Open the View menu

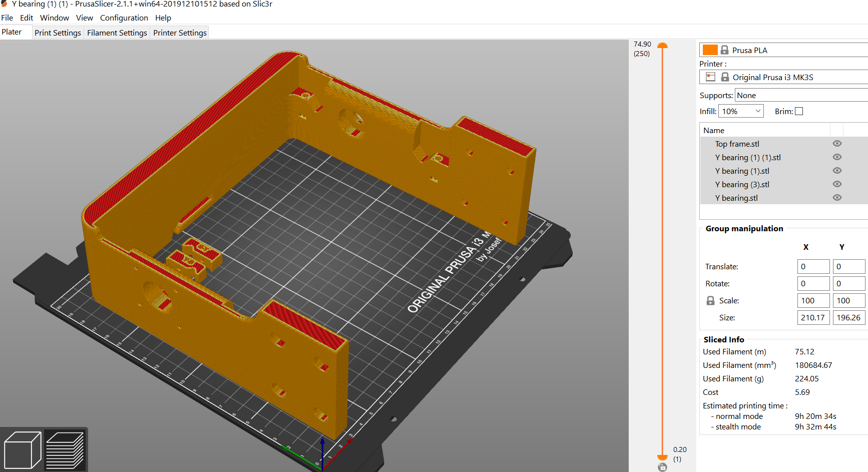(85, 18)
